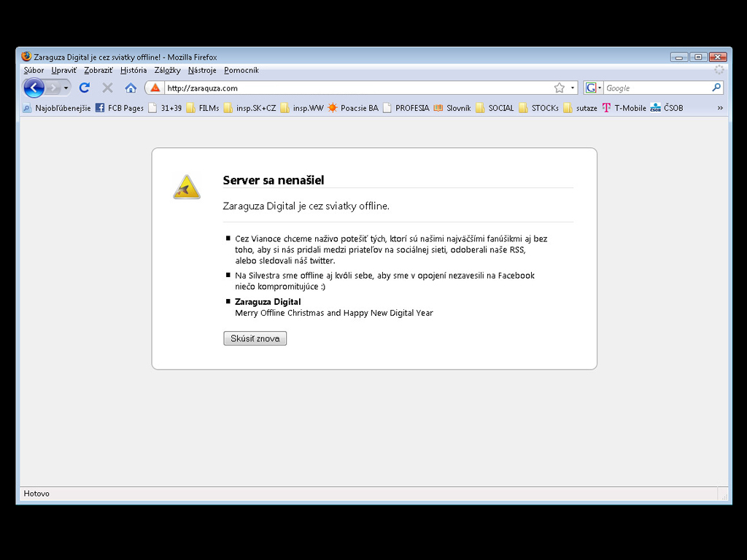Open the Nástroje menu
This screenshot has height=560, width=747.
tap(202, 70)
